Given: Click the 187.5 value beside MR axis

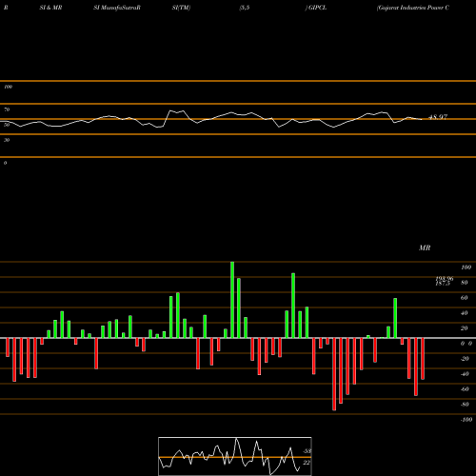Looking at the screenshot, I should (x=443, y=283).
